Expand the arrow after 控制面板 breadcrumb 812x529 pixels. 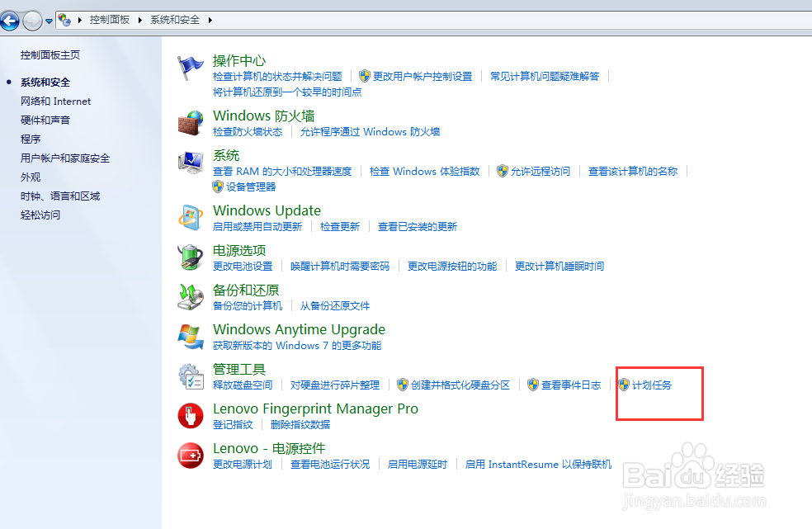139,20
